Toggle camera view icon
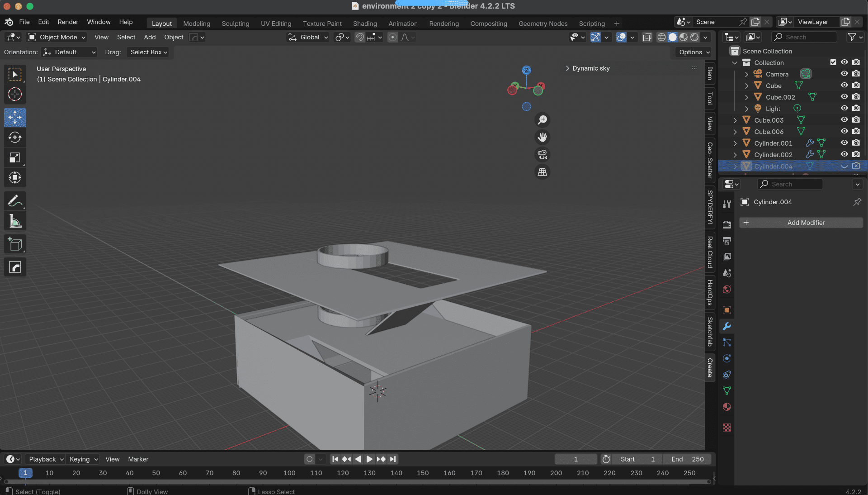This screenshot has width=868, height=495. pos(542,155)
